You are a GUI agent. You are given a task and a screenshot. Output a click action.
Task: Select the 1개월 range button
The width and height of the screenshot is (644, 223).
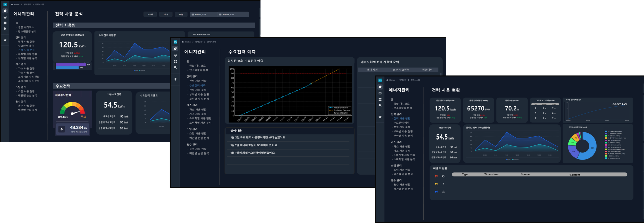[181, 14]
